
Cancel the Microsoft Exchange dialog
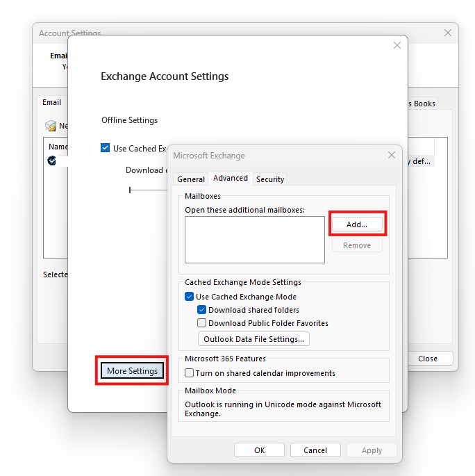[315, 450]
